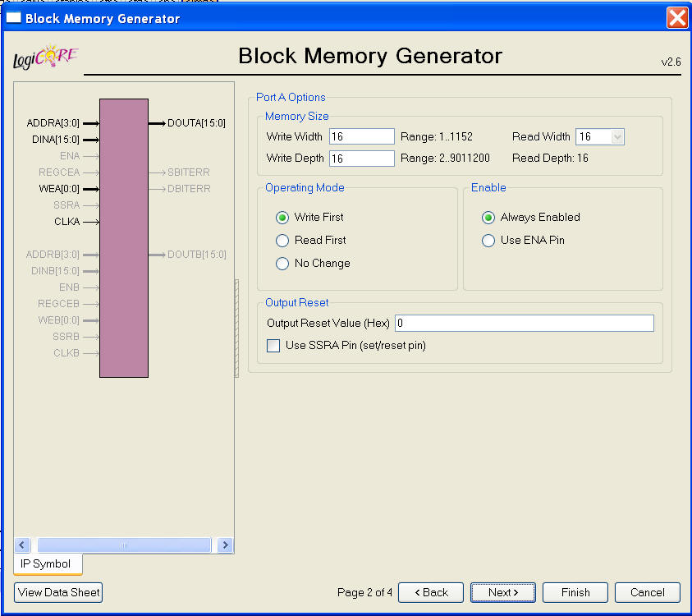Click the SSRB port label
The width and height of the screenshot is (692, 616).
(66, 337)
